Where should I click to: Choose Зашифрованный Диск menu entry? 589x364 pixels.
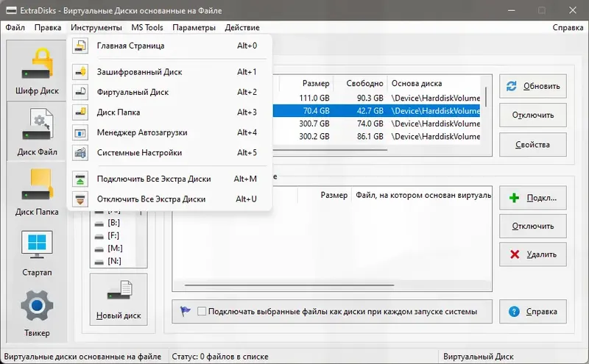tap(169, 72)
